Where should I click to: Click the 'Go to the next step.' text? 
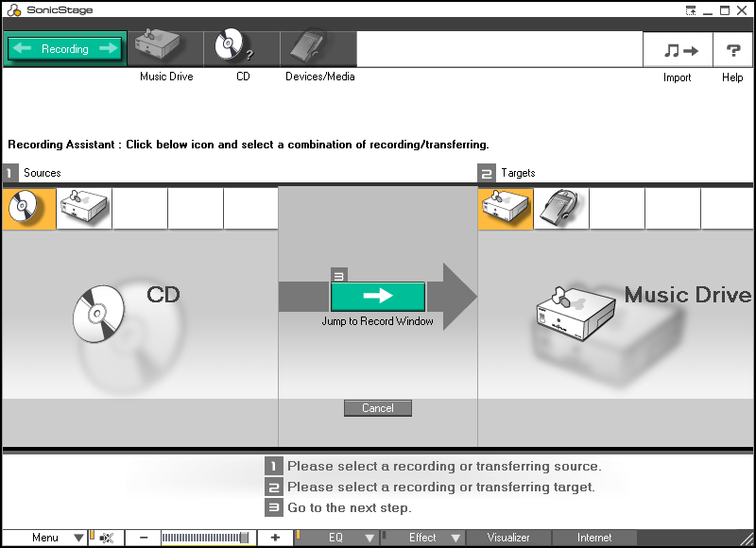[x=350, y=507]
